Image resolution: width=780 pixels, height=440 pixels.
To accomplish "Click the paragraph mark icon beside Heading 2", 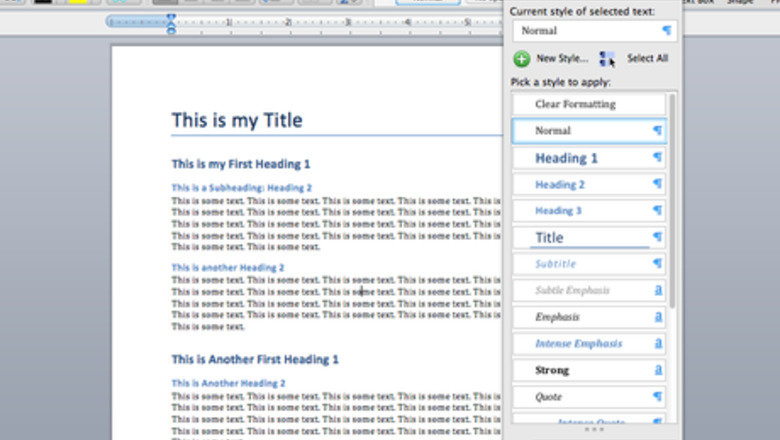I will (658, 184).
